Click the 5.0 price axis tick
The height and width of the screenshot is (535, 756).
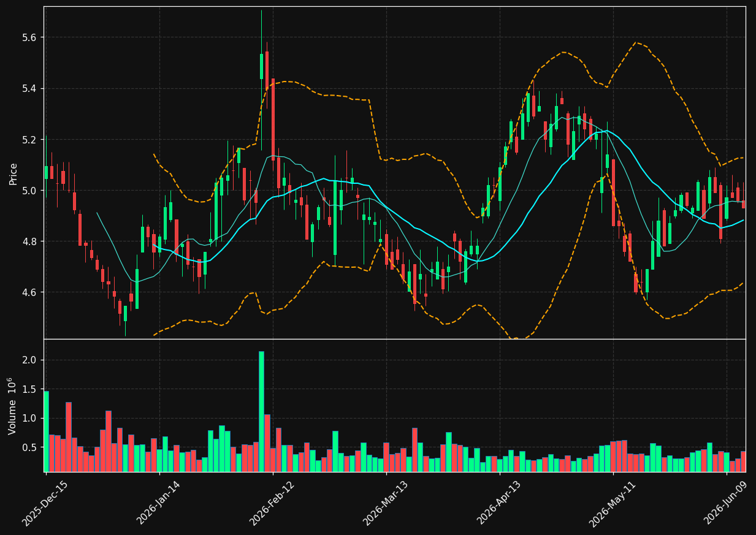click(30, 191)
